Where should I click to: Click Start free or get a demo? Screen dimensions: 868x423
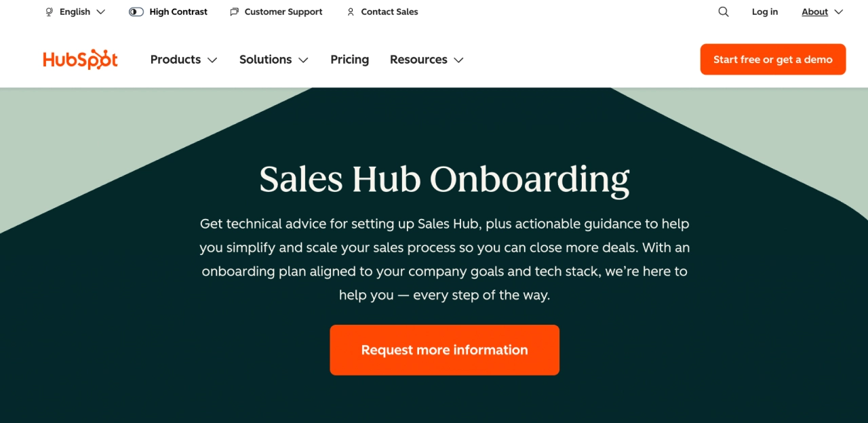point(772,59)
